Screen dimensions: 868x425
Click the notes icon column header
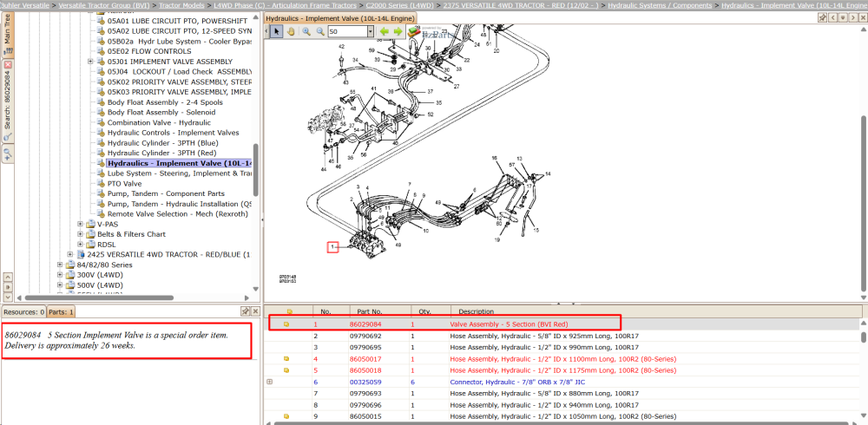click(x=288, y=311)
